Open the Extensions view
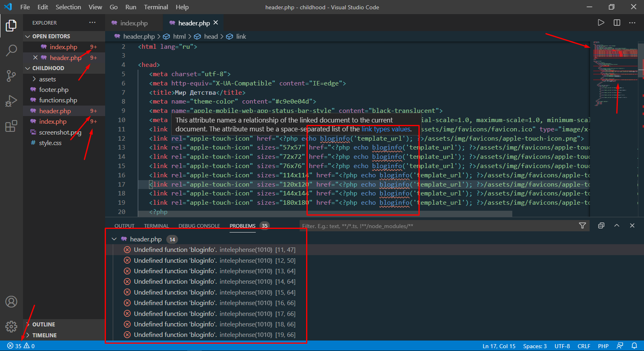Screen dimensions: 644x351 pyautogui.click(x=11, y=126)
